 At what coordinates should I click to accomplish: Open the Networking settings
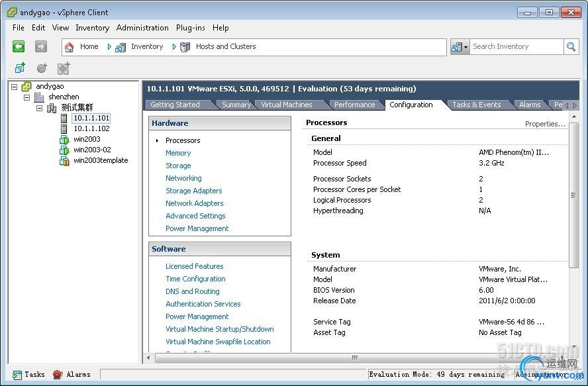tap(184, 178)
